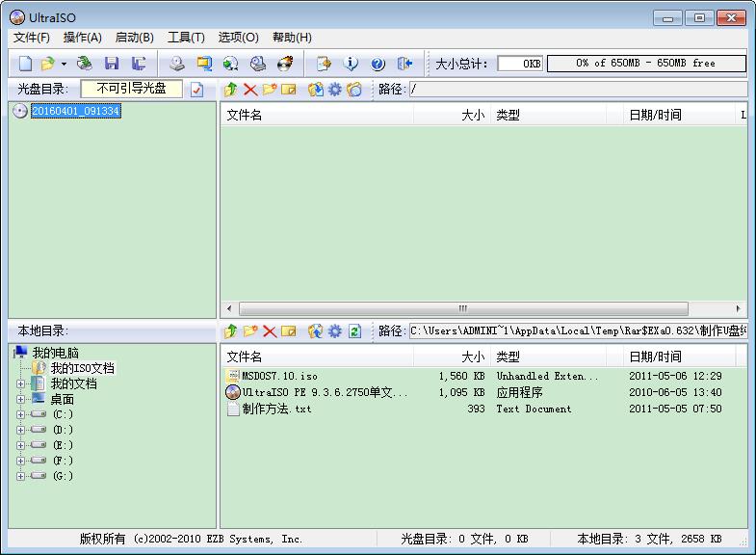Create new folder in local directory toolbar
The height and width of the screenshot is (555, 756).
(x=250, y=330)
